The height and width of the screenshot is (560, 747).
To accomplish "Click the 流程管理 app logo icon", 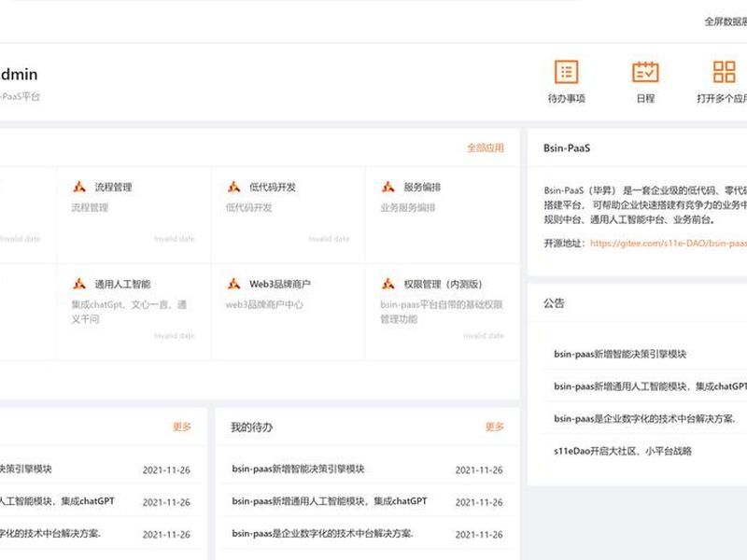I will coord(79,187).
